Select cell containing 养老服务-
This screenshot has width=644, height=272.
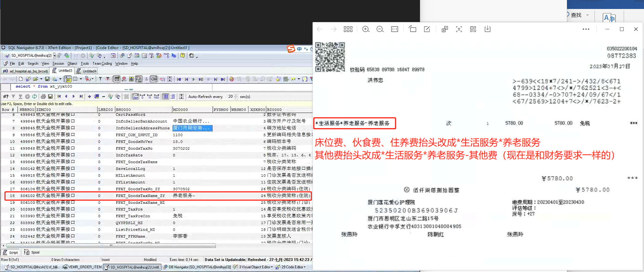[192, 195]
